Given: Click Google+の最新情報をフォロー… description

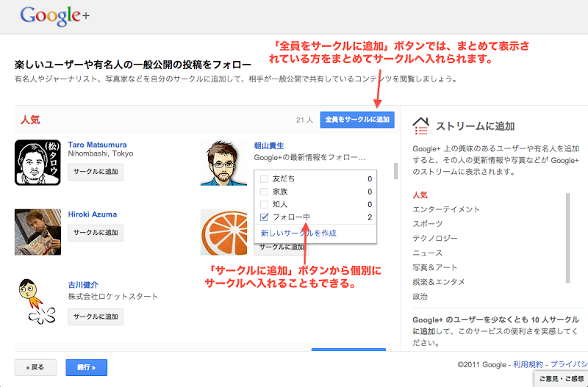Looking at the screenshot, I should pyautogui.click(x=309, y=158).
